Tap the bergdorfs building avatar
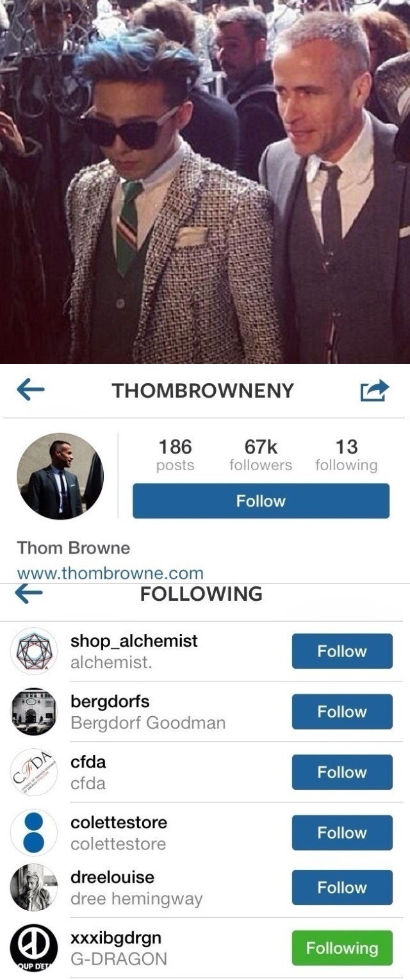The height and width of the screenshot is (980, 410). point(34,712)
